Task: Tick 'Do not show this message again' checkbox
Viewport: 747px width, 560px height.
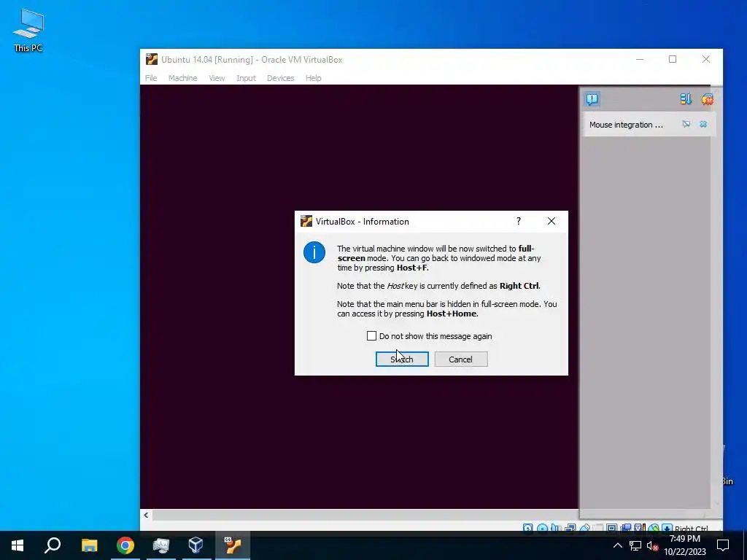Action: point(371,335)
